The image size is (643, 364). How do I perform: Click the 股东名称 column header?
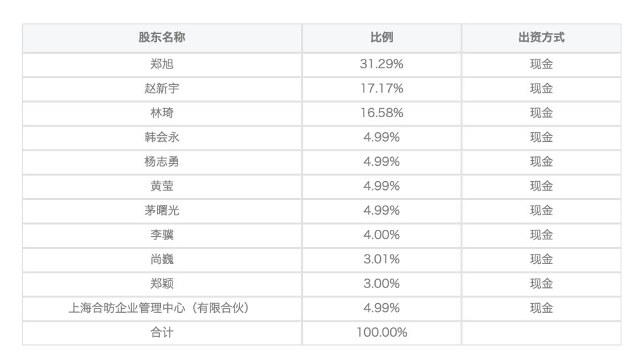click(x=162, y=38)
